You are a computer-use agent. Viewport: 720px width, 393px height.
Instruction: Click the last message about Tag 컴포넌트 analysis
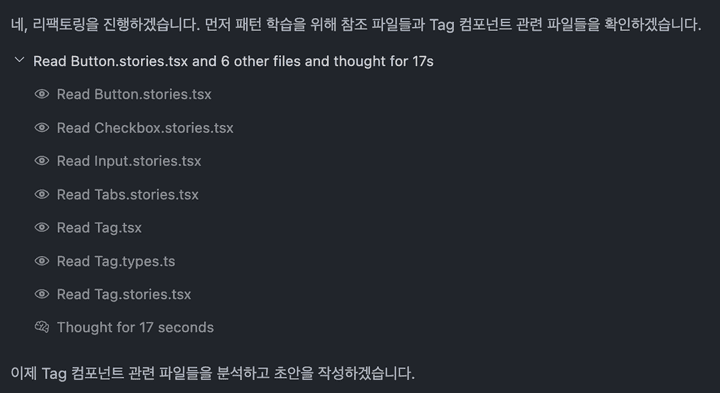point(213,373)
